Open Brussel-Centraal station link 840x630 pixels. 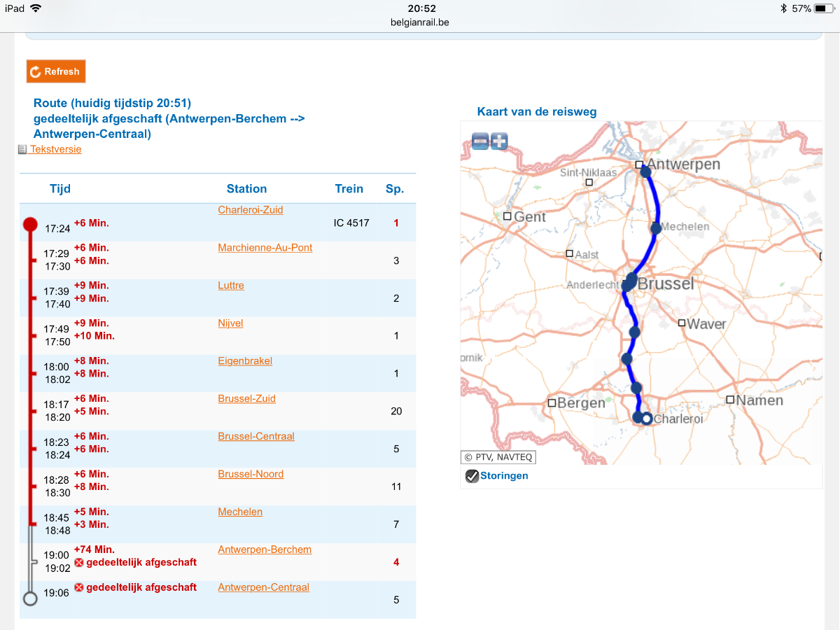coord(256,437)
